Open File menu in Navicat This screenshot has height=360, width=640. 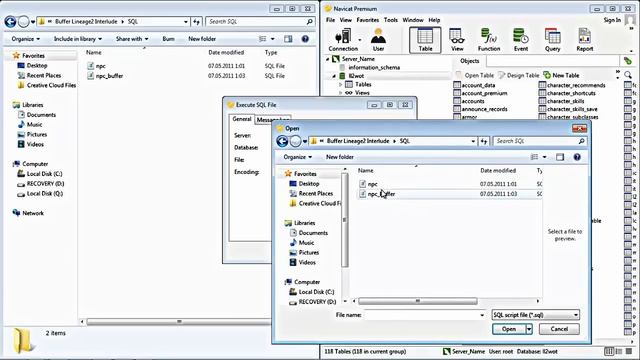click(x=330, y=20)
